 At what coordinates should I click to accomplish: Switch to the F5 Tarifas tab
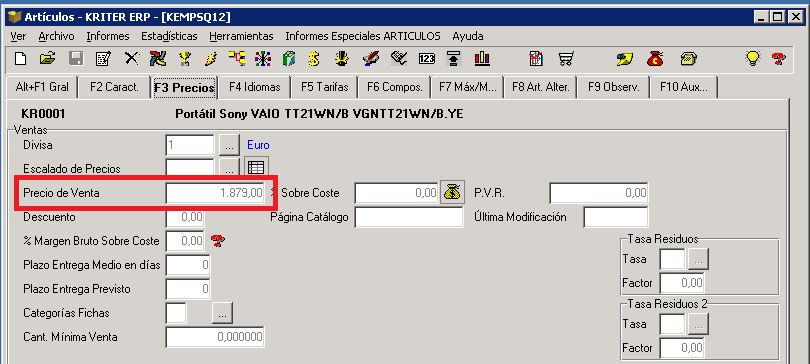(x=324, y=87)
